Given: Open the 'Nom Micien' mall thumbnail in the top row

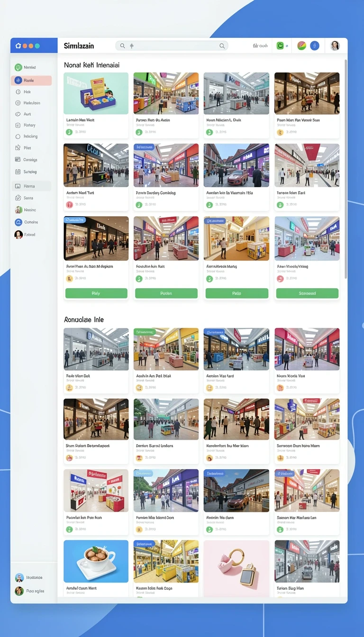Looking at the screenshot, I should pyautogui.click(x=237, y=93).
